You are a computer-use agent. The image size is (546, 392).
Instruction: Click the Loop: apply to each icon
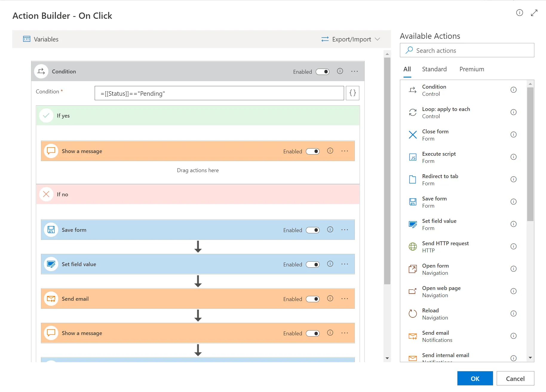click(x=412, y=112)
